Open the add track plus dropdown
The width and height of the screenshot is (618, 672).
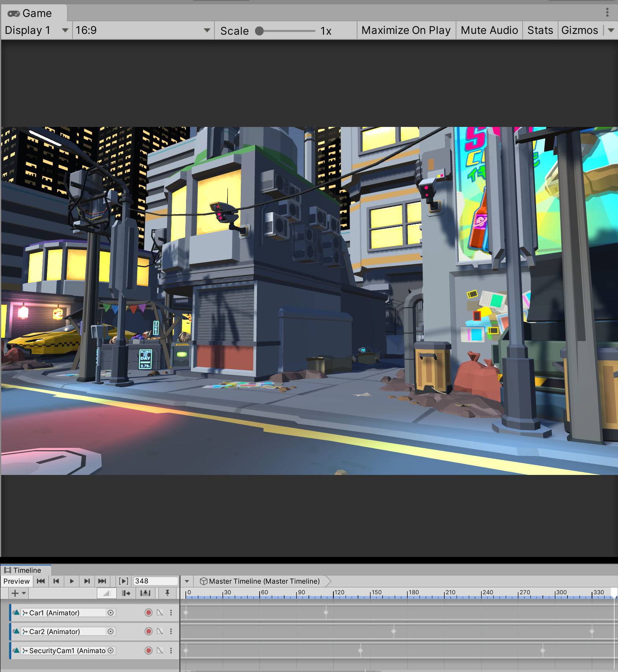(18, 593)
